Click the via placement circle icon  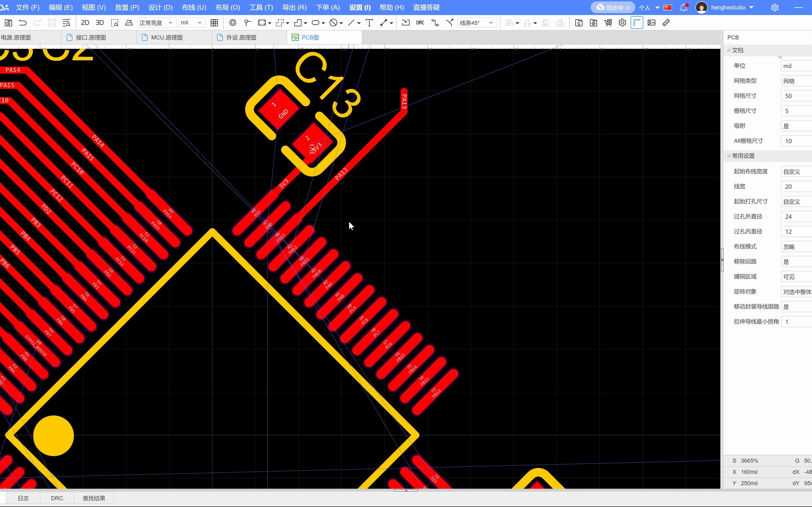[233, 23]
